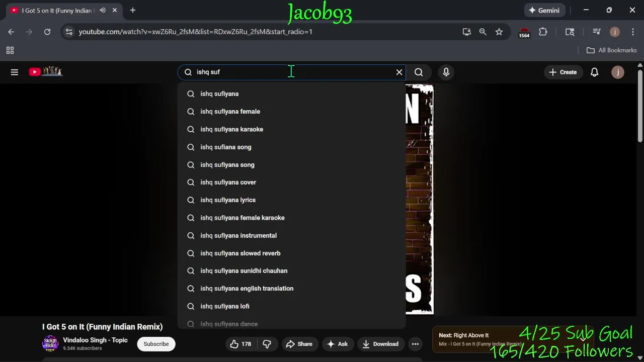Go back using the browser back arrow
644x362 pixels.
point(11,32)
